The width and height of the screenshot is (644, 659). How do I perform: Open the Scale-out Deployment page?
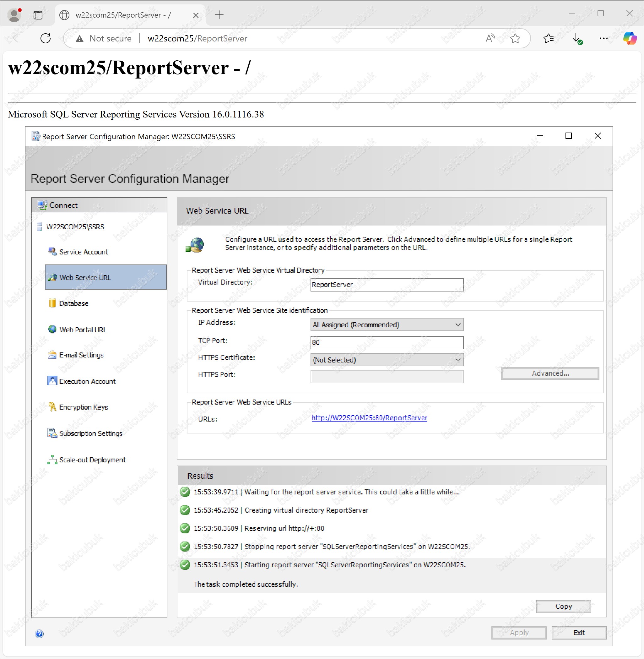point(92,460)
